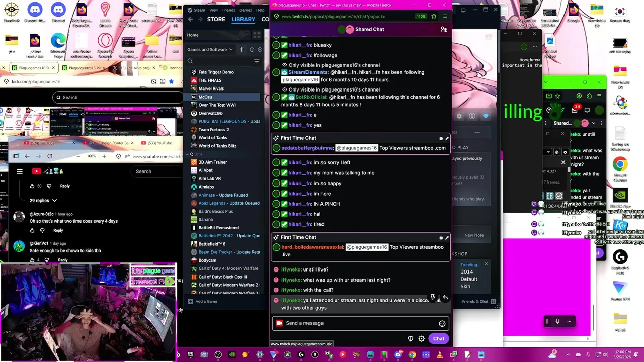
Task: Open Games and Software filter dropdown
Action: (x=210, y=49)
